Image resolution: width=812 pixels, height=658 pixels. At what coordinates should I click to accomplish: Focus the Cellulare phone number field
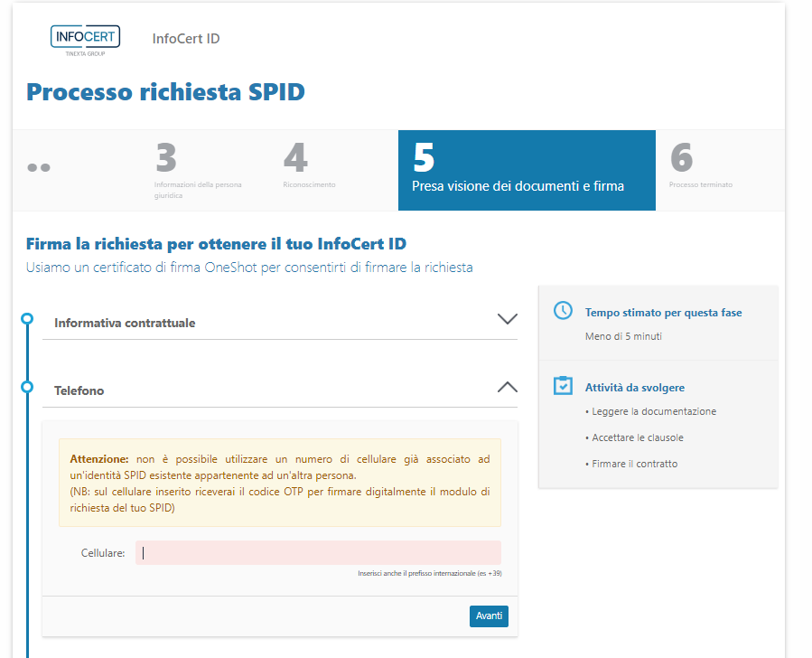pos(318,553)
